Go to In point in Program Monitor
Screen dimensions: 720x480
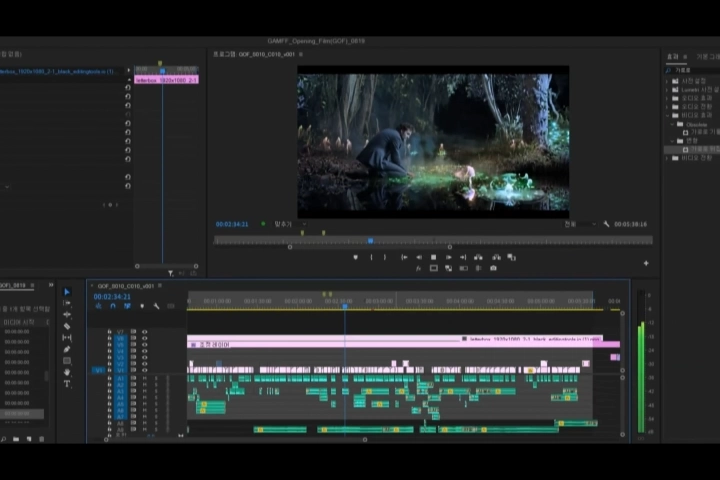pos(404,257)
